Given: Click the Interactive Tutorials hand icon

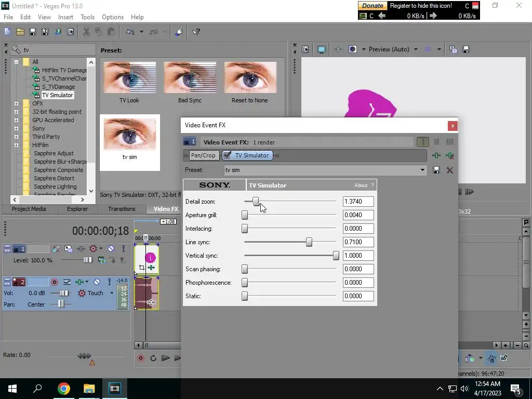Looking at the screenshot, I should 179,32.
